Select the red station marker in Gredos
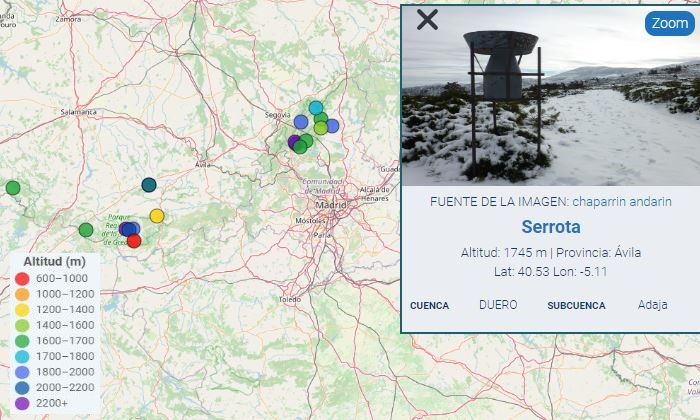The height and width of the screenshot is (420, 700). tap(134, 241)
